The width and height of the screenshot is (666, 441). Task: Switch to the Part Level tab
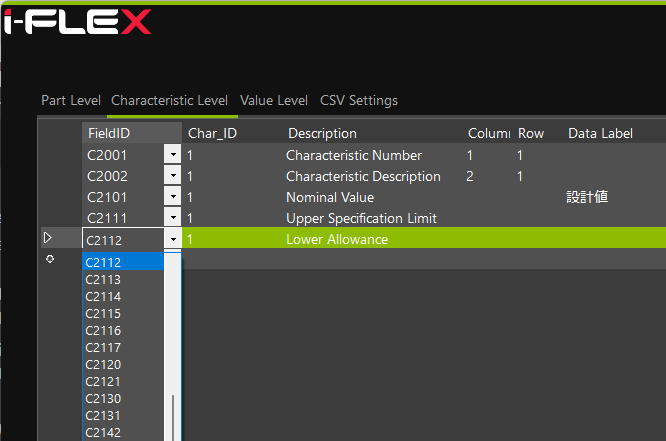(x=71, y=100)
